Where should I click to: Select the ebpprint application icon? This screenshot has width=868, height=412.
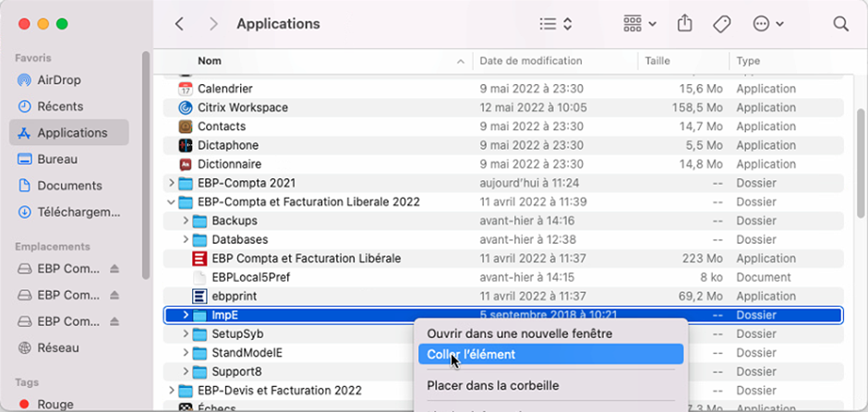click(x=199, y=297)
